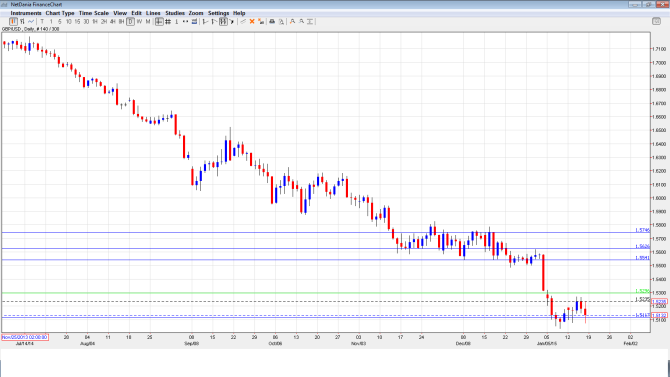Open the Time Scale menu

coord(94,13)
